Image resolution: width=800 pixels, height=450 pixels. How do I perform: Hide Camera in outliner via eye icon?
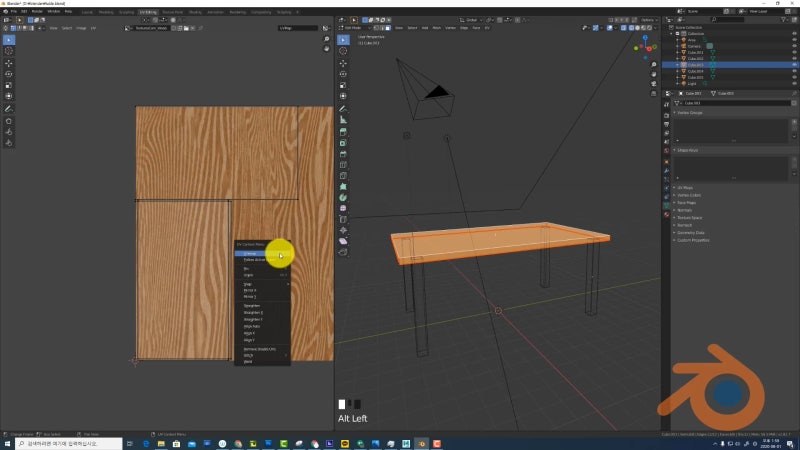(x=794, y=46)
